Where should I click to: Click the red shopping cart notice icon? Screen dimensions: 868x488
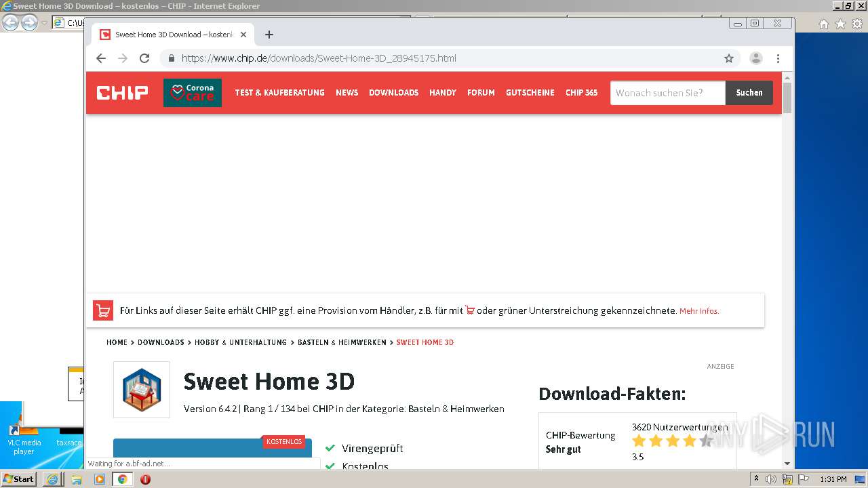coord(103,310)
